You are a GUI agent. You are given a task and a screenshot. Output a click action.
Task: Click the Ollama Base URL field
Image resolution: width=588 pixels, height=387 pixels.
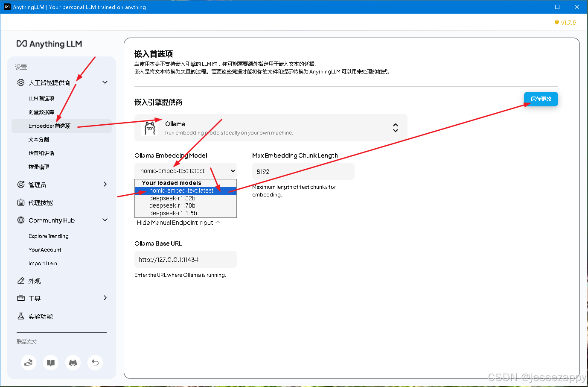pos(186,259)
